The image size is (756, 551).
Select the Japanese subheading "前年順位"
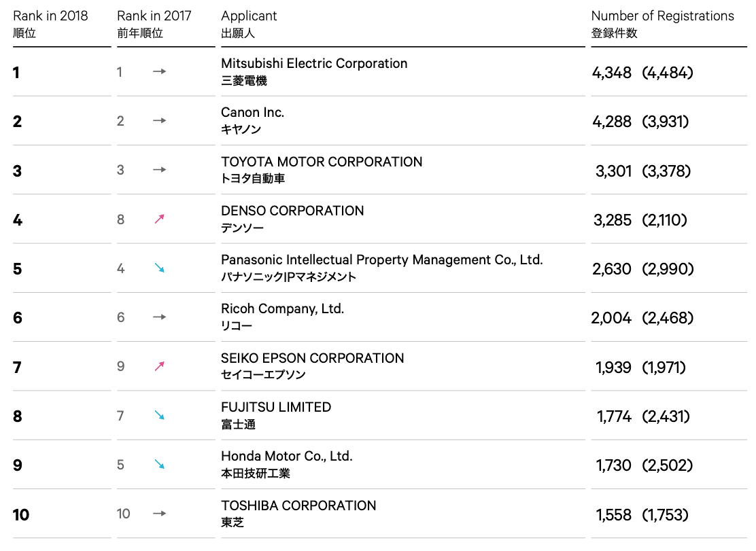click(140, 33)
